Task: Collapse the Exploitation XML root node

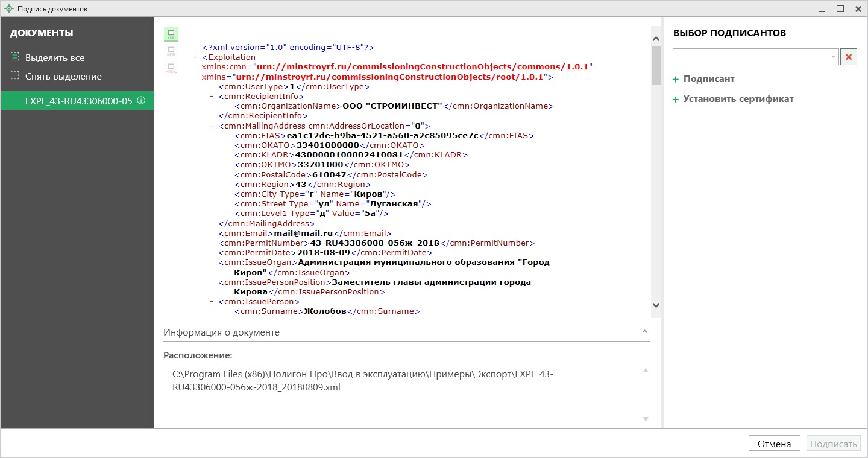Action: 196,57
